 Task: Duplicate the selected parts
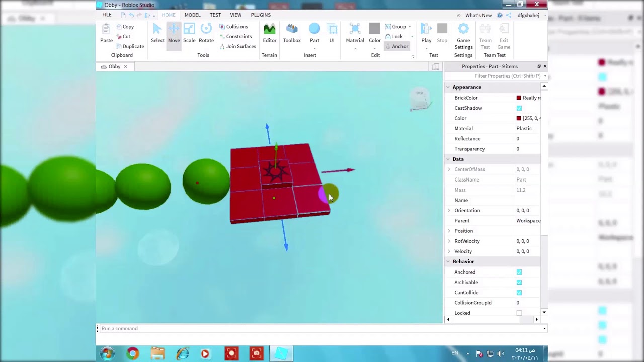[x=130, y=46]
